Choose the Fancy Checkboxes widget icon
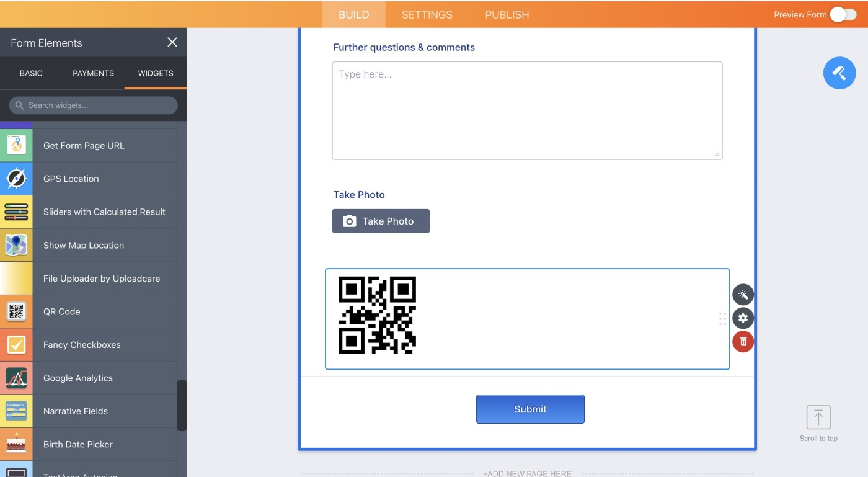 [16, 345]
